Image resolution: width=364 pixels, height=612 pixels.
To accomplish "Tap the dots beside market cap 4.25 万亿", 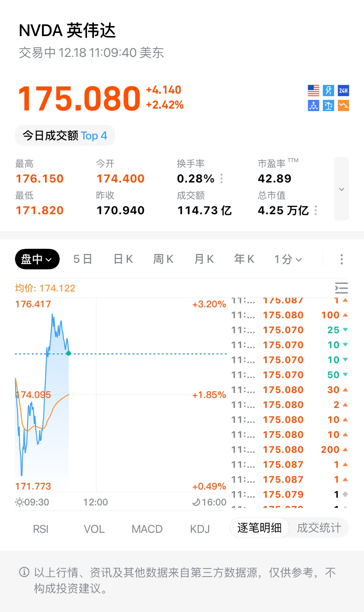I will coord(315,210).
